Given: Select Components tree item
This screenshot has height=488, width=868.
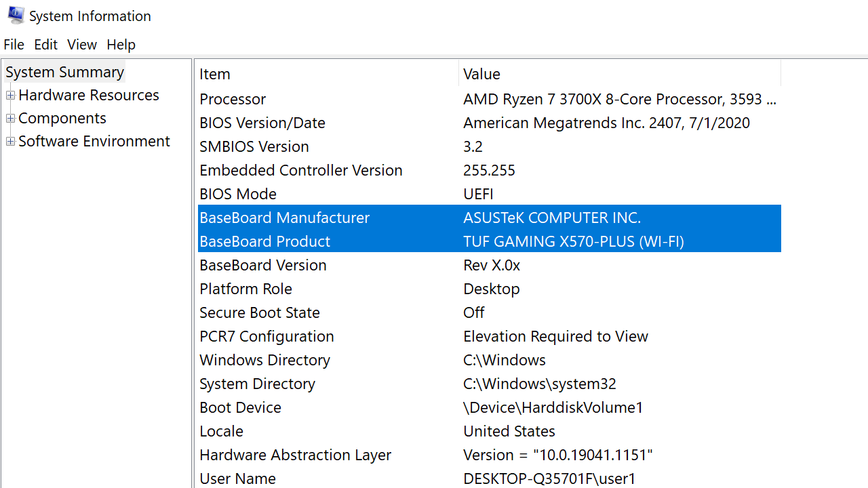Looking at the screenshot, I should point(62,118).
